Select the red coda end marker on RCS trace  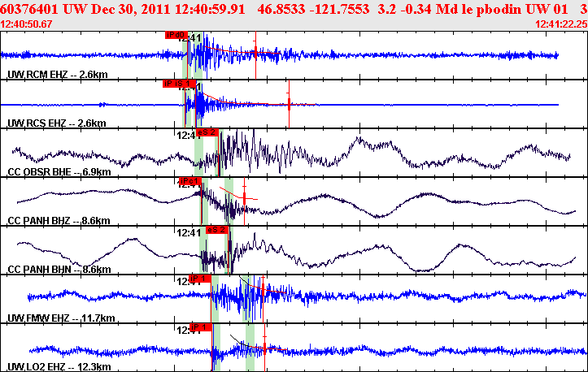[290, 104]
